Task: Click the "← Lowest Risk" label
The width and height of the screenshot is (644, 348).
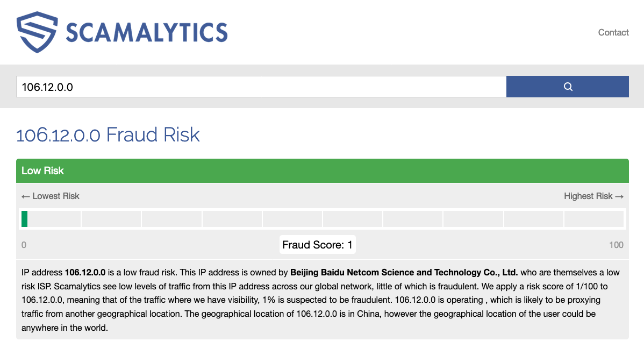Action: click(x=51, y=196)
